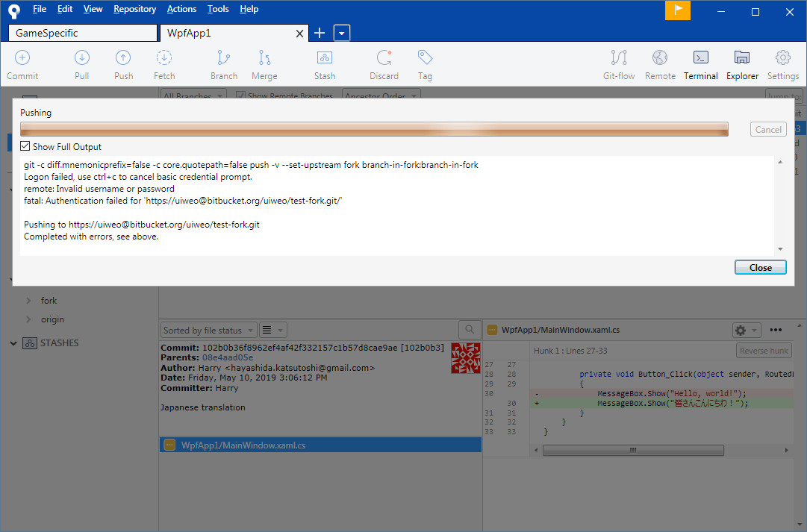807x532 pixels.
Task: Click the Pull toolbar icon
Action: [82, 57]
